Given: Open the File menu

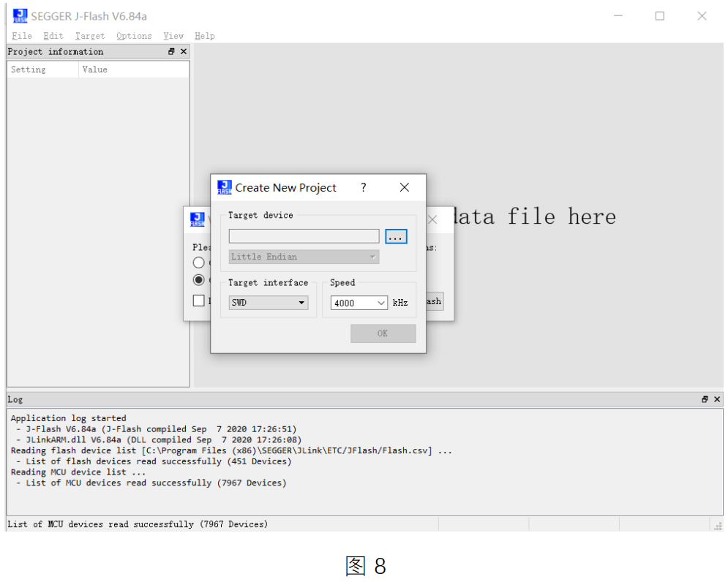Looking at the screenshot, I should [22, 36].
